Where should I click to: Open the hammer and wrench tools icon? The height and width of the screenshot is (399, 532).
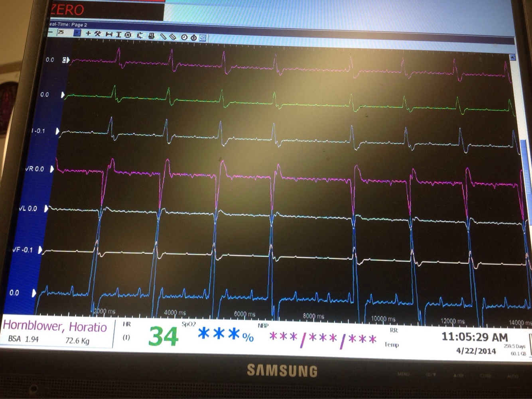point(98,34)
